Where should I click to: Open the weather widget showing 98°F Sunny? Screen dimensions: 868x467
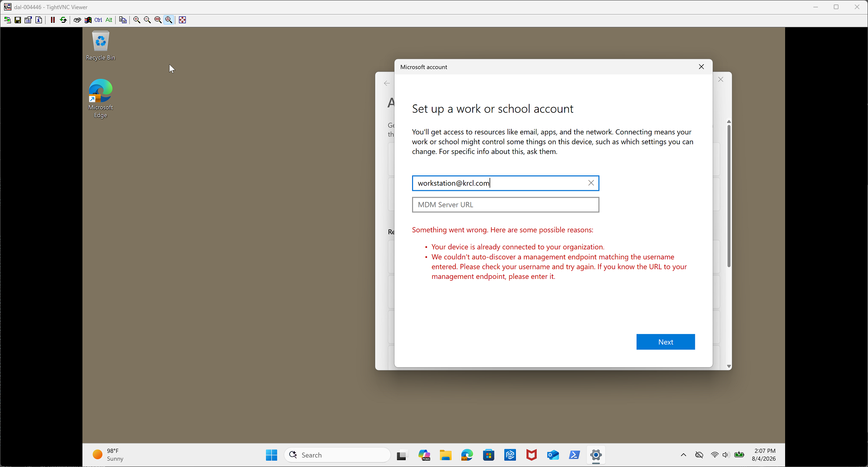[108, 455]
